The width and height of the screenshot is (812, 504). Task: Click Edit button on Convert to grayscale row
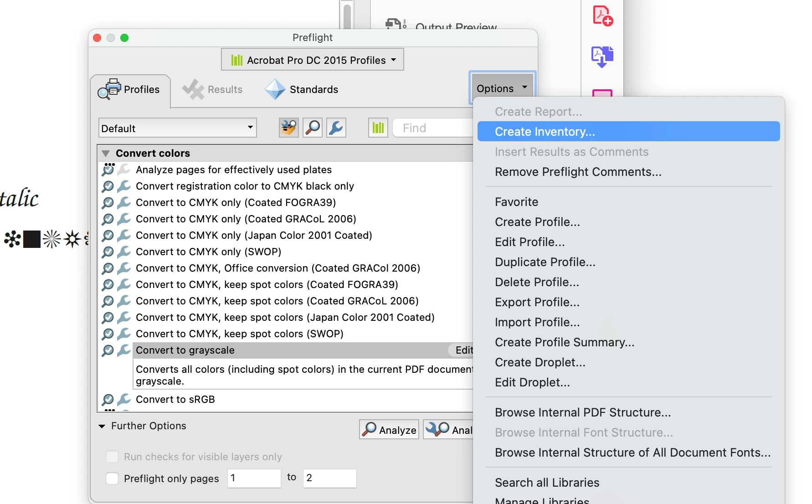click(x=461, y=350)
